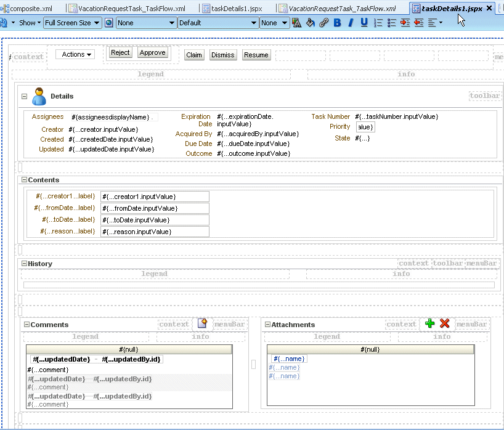The height and width of the screenshot is (430, 504).
Task: Select the toolbar facet in Details header
Action: [484, 95]
